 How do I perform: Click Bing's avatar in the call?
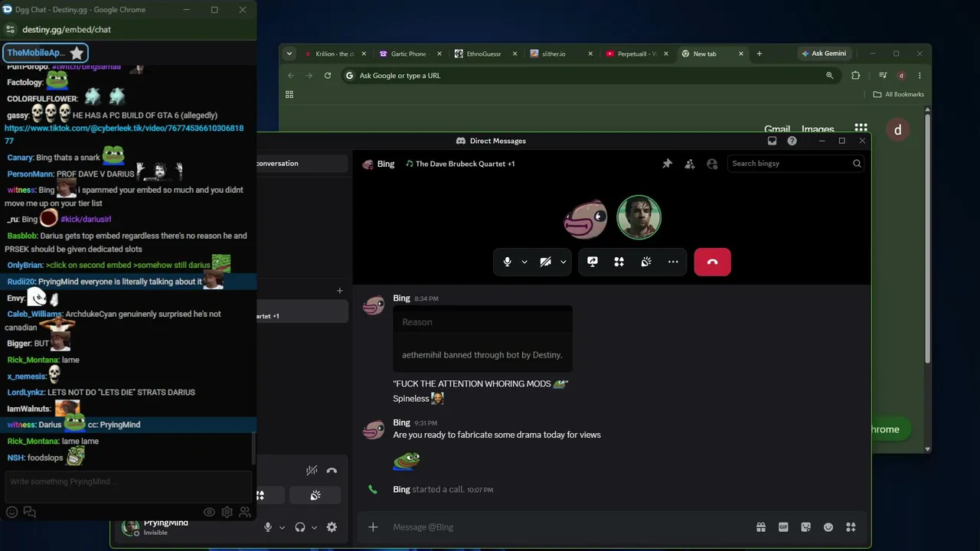pyautogui.click(x=586, y=219)
